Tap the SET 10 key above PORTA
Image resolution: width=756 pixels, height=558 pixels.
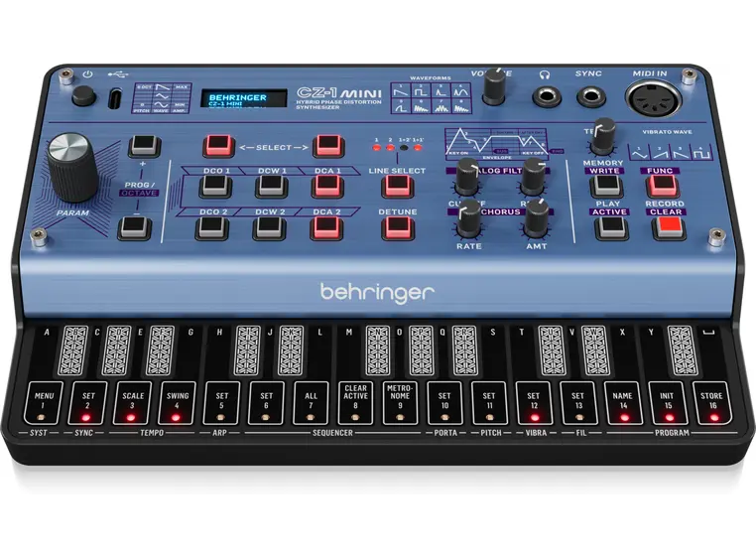(444, 403)
